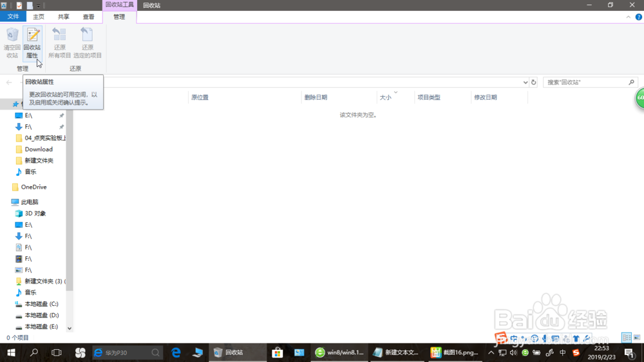Image resolution: width=644 pixels, height=362 pixels.
Task: Click 中 input language indicator
Action: [563, 352]
